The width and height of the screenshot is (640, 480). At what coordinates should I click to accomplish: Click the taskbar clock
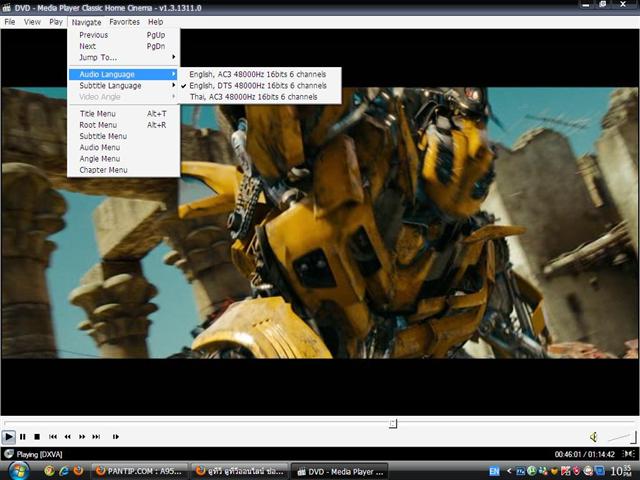[x=621, y=471]
